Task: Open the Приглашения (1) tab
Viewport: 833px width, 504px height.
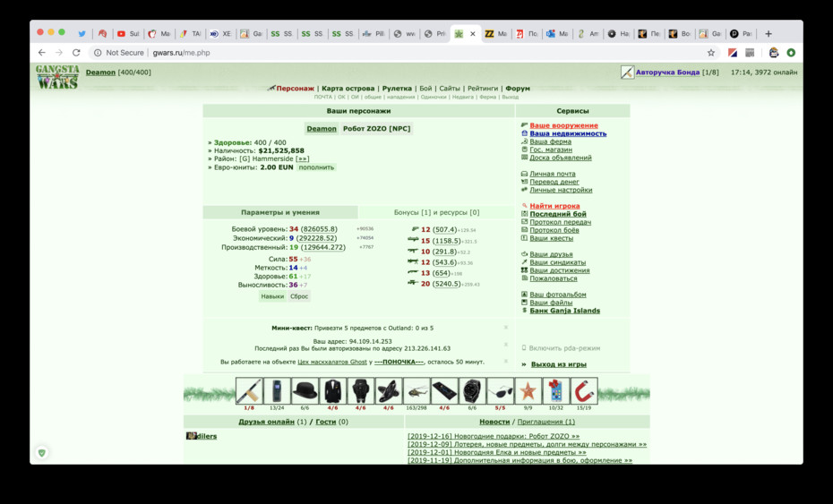Action: (x=546, y=421)
